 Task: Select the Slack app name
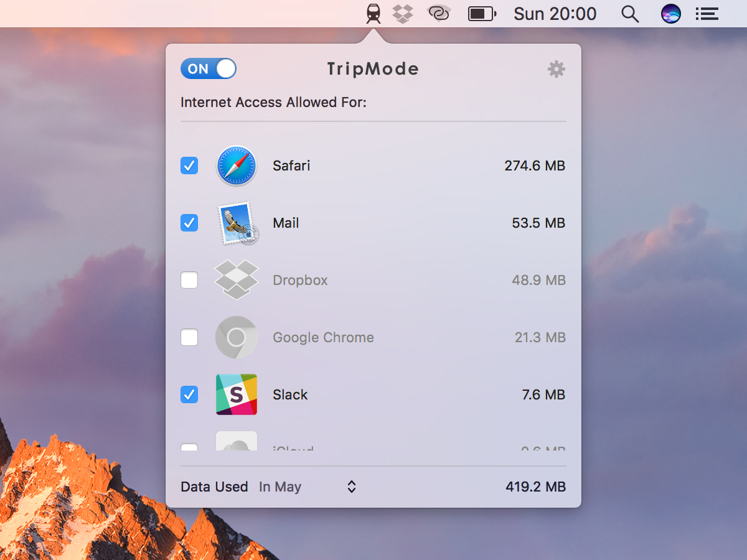[290, 394]
